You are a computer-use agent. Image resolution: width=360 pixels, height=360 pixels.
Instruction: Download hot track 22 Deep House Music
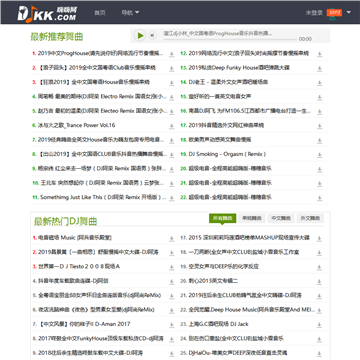pyautogui.click(x=320, y=311)
